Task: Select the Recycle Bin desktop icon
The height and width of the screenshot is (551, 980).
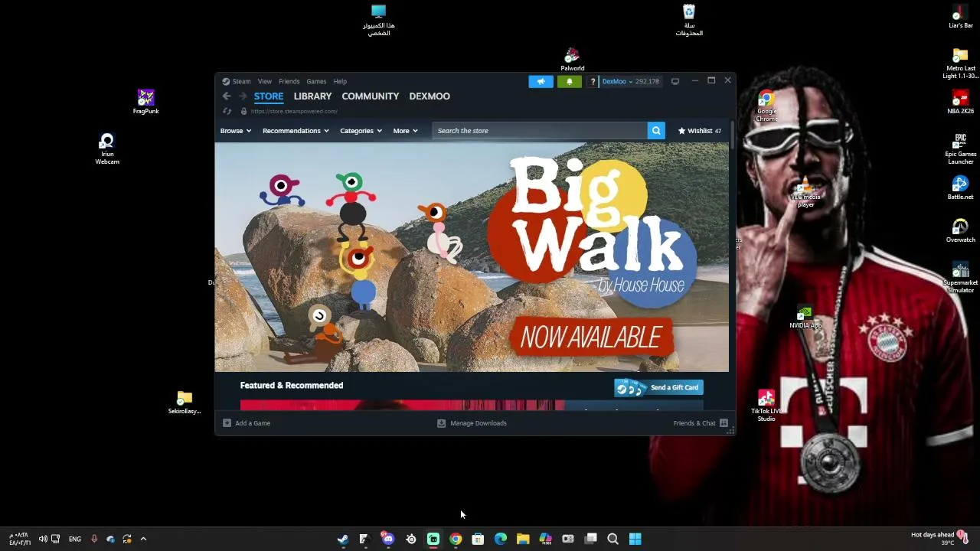Action: 689,21
